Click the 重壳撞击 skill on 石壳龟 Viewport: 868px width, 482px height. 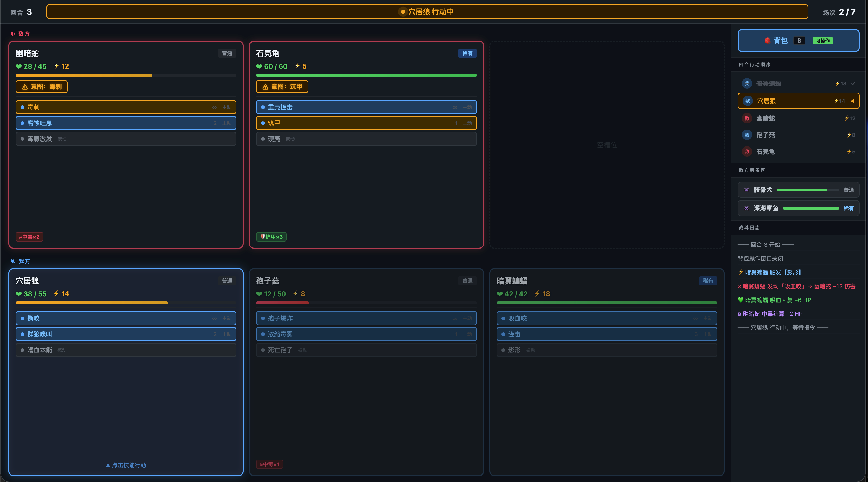pos(366,107)
